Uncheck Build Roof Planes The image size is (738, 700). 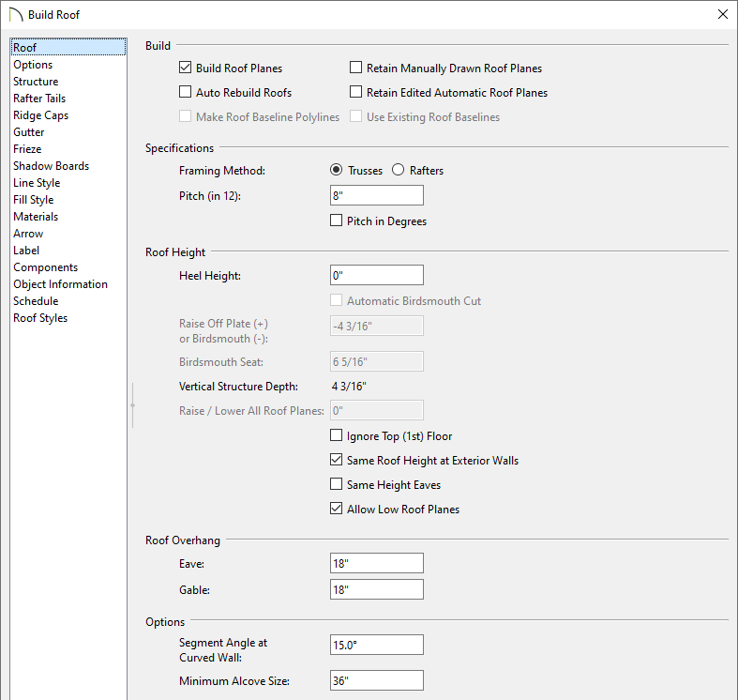click(x=186, y=68)
